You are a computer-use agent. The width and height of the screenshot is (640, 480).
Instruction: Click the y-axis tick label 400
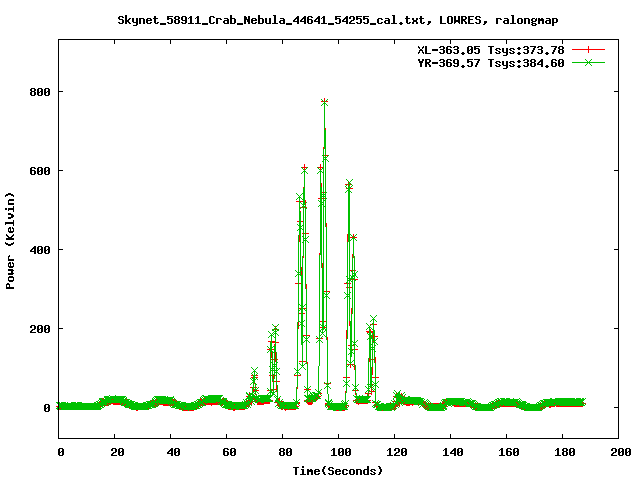(x=40, y=250)
